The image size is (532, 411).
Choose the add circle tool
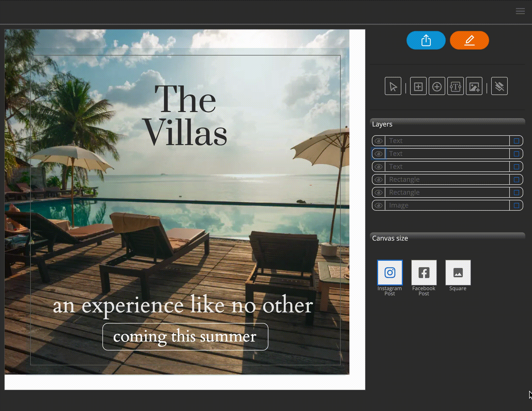(x=437, y=86)
